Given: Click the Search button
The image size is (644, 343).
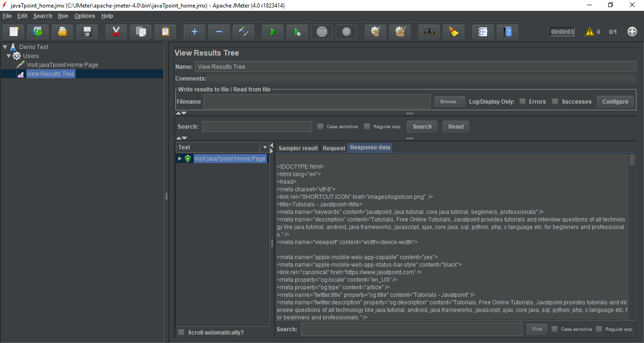Looking at the screenshot, I should (422, 126).
